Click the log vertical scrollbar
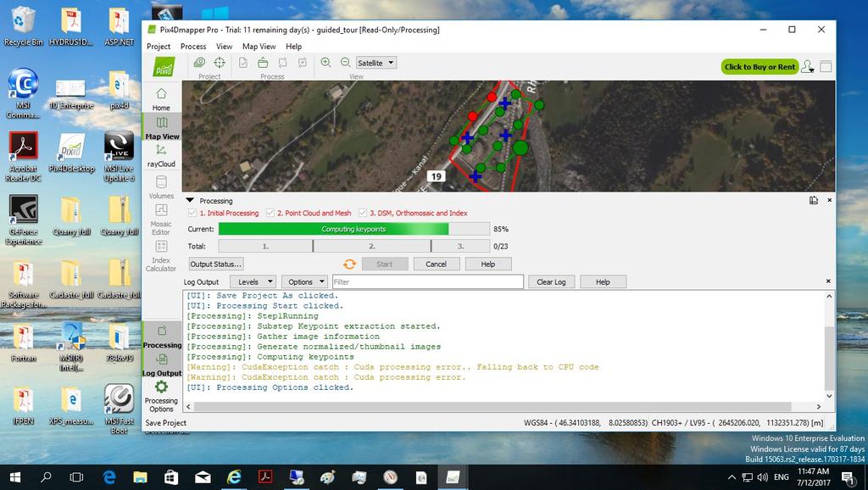 (x=829, y=359)
